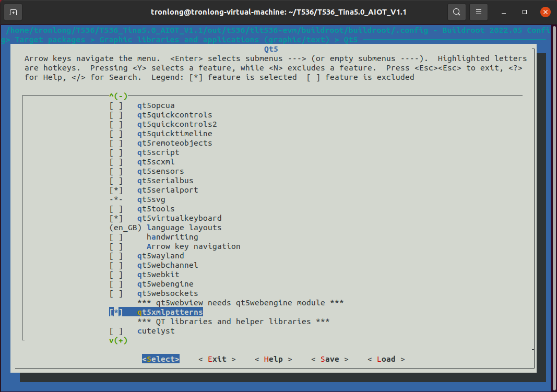Viewport: 557px width, 392px height.
Task: Click the new tab icon in terminal titlebar
Action: click(13, 13)
